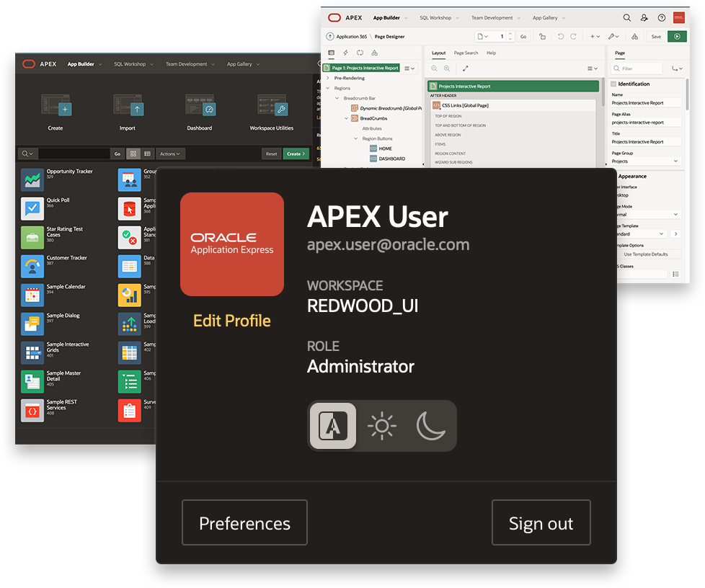The height and width of the screenshot is (588, 705).
Task: Click Shared Components icon in Page Designer toolbar
Action: pyautogui.click(x=634, y=37)
